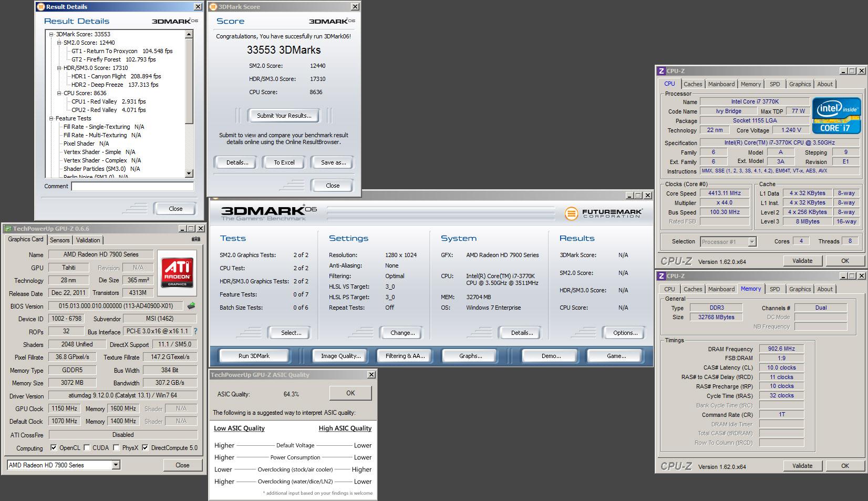Open the Processor #1 selection dropdown
Viewport: 868px width, 501px height.
click(x=752, y=242)
